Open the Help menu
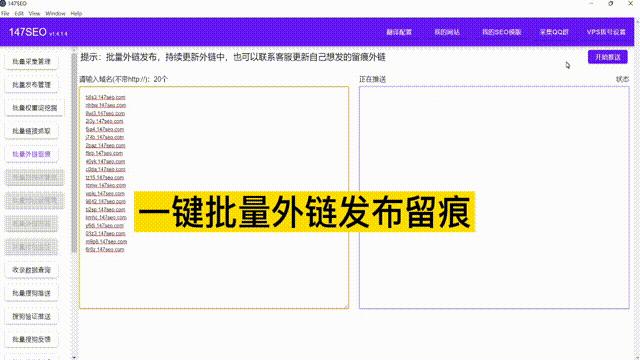The image size is (640, 360). 76,13
